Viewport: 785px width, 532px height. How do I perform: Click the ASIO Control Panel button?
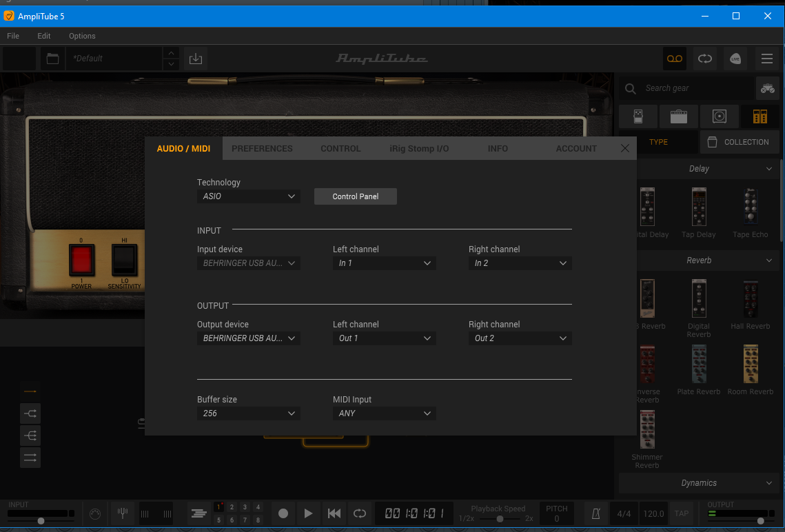pos(356,196)
